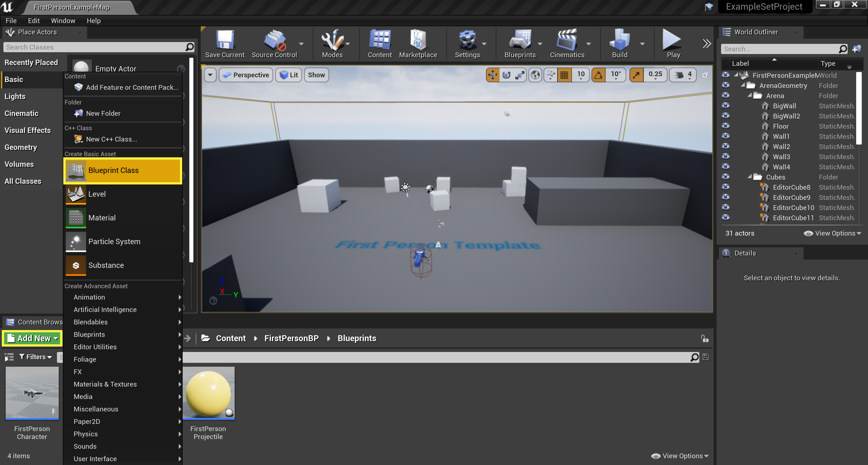
Task: Toggle grid snapping in the viewport toolbar
Action: 564,75
